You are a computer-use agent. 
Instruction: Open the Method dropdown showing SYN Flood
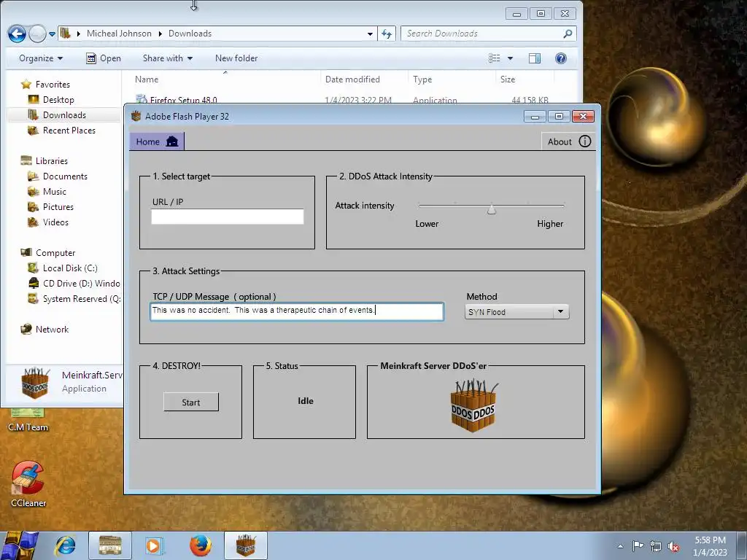coord(516,312)
